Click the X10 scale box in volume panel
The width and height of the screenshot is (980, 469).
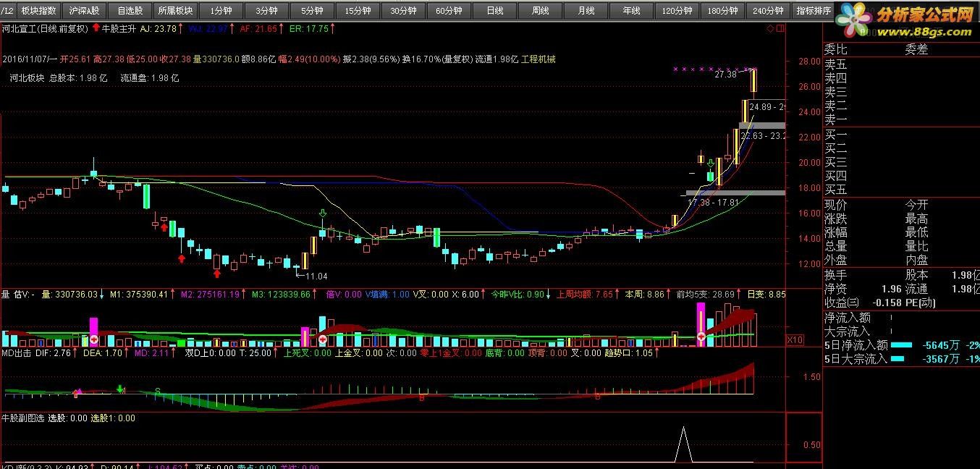coord(795,339)
